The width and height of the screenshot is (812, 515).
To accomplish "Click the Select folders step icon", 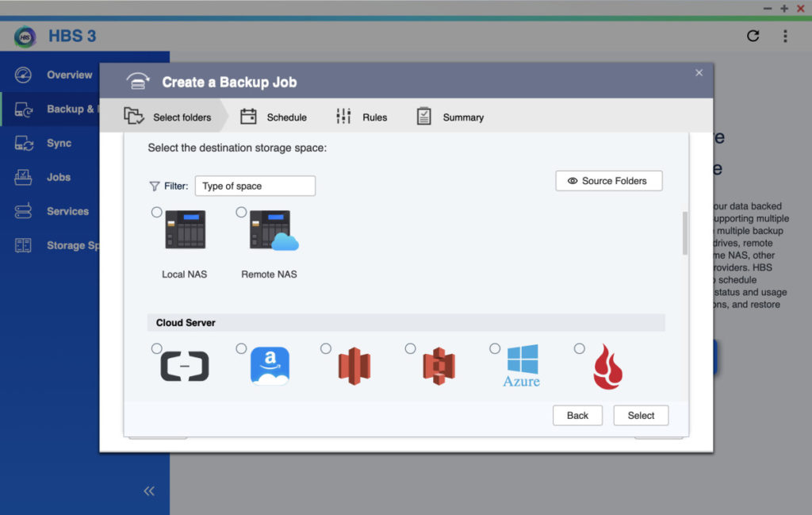I will (133, 116).
